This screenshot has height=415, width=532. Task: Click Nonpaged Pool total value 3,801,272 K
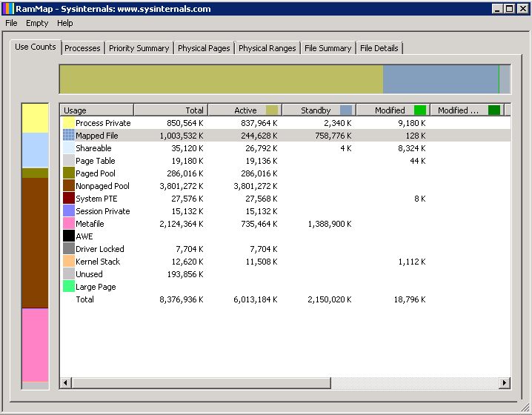coord(182,185)
